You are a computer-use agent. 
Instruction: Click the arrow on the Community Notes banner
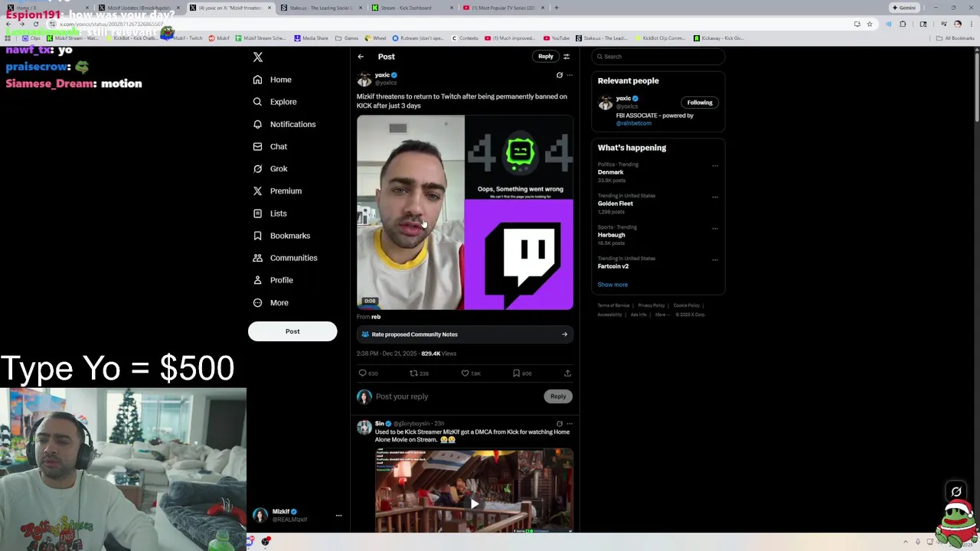(x=564, y=334)
